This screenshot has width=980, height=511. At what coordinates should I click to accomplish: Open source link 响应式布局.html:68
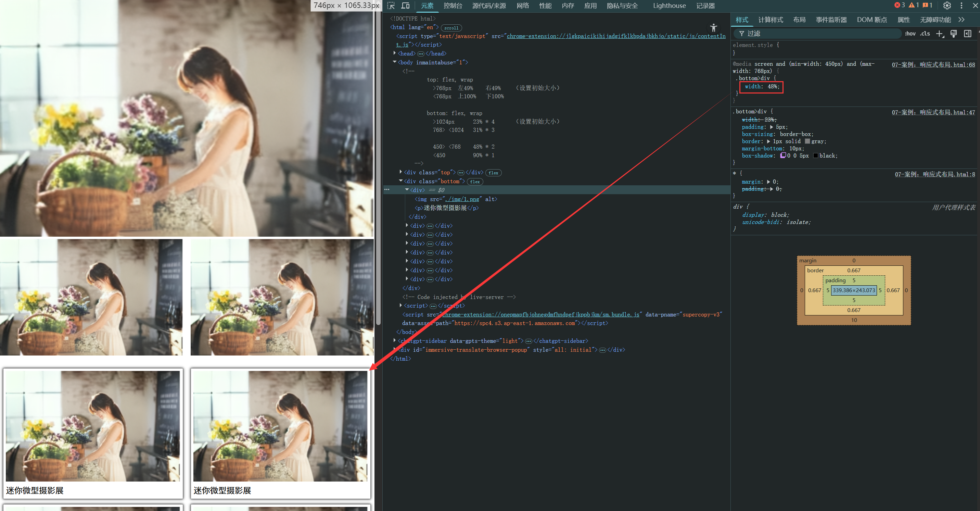click(933, 65)
